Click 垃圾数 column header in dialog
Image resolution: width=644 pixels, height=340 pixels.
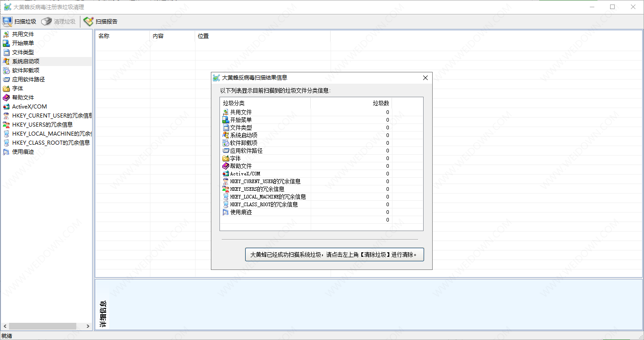pyautogui.click(x=380, y=103)
